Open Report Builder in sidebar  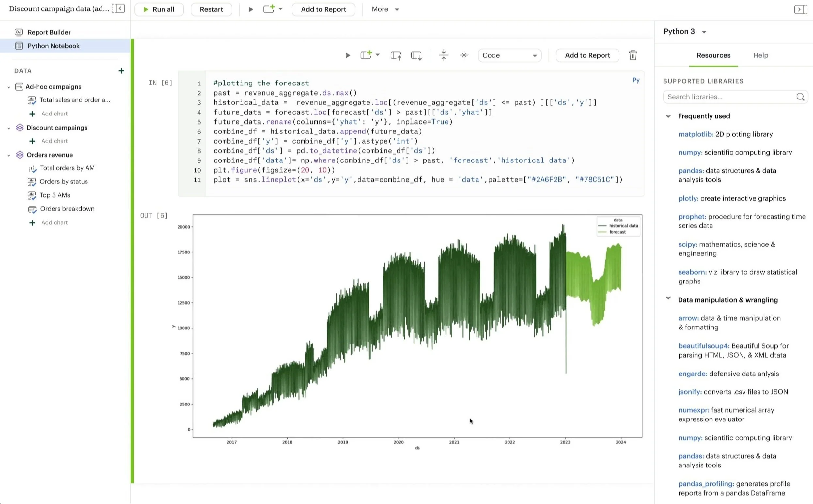[49, 32]
